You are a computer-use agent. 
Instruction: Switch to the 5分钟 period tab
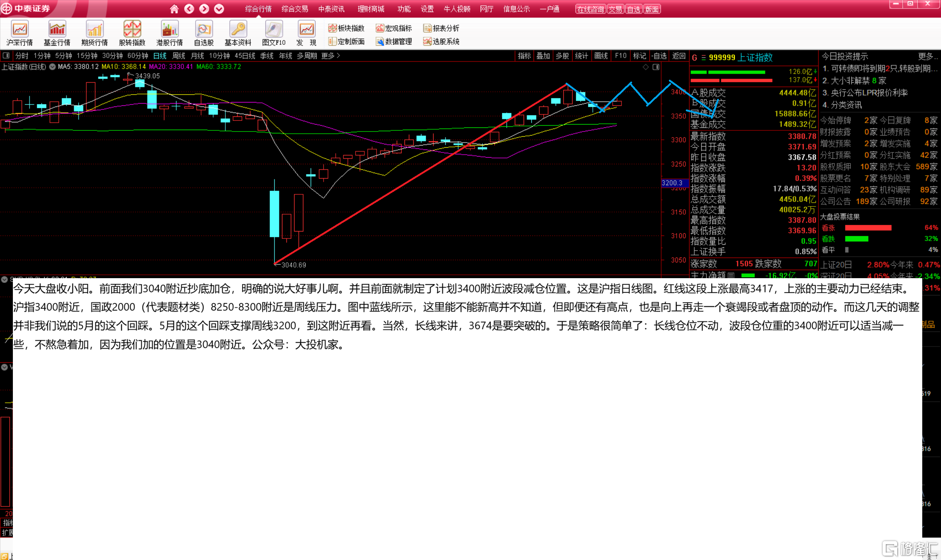point(64,56)
